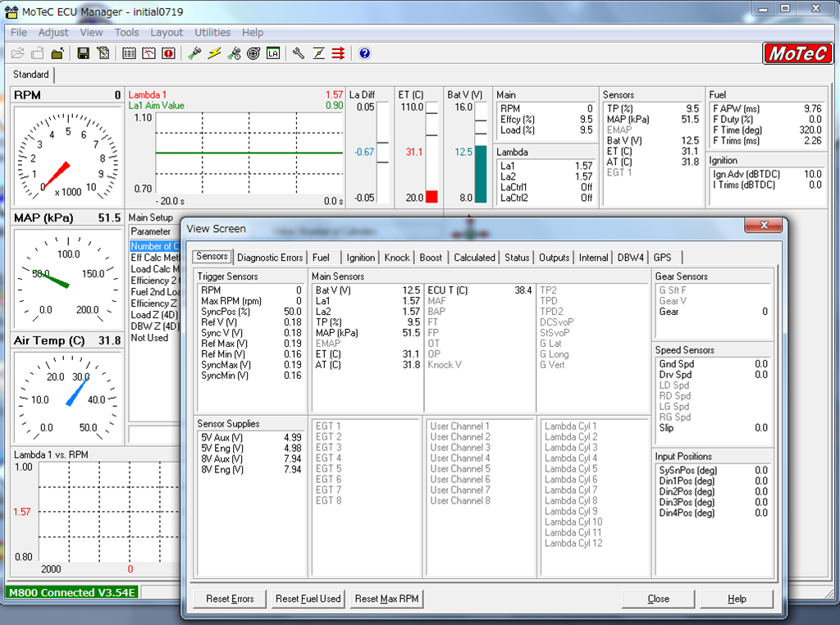Image resolution: width=840 pixels, height=625 pixels.
Task: Click the Help button in View Screen
Action: 737,599
